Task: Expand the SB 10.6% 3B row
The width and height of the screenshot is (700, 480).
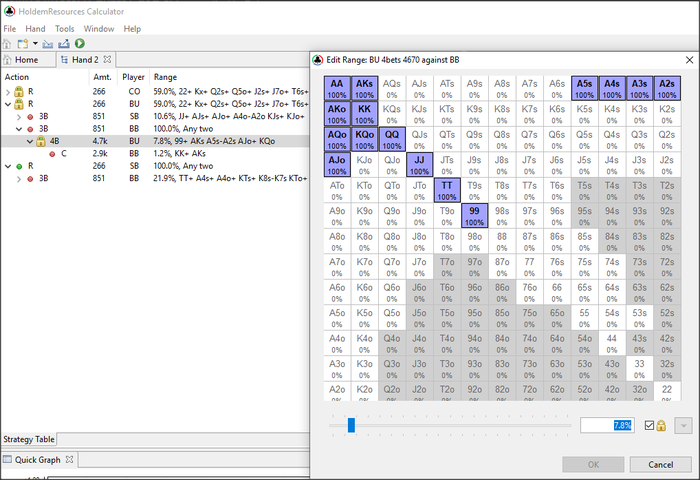Action: coord(19,117)
